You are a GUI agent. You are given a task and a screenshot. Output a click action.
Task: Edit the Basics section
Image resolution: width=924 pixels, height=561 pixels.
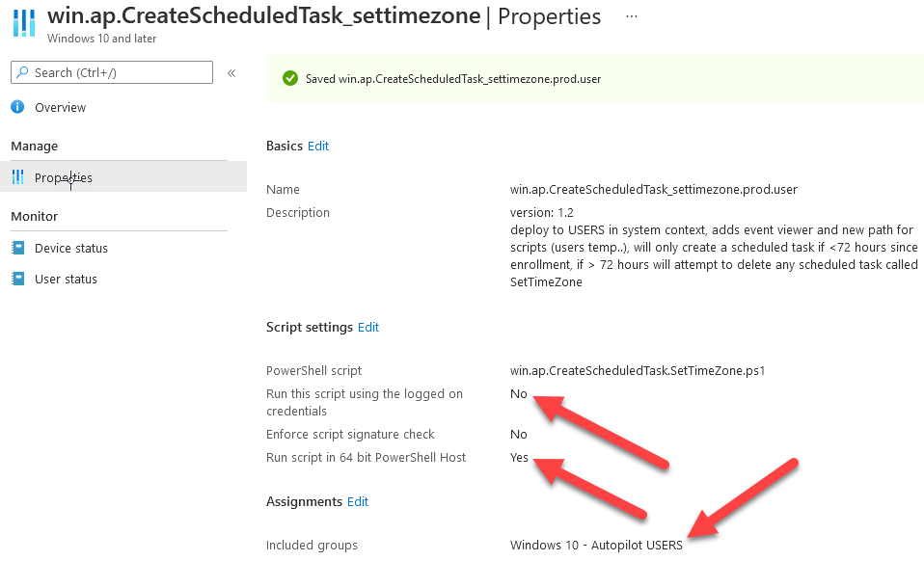[318, 146]
